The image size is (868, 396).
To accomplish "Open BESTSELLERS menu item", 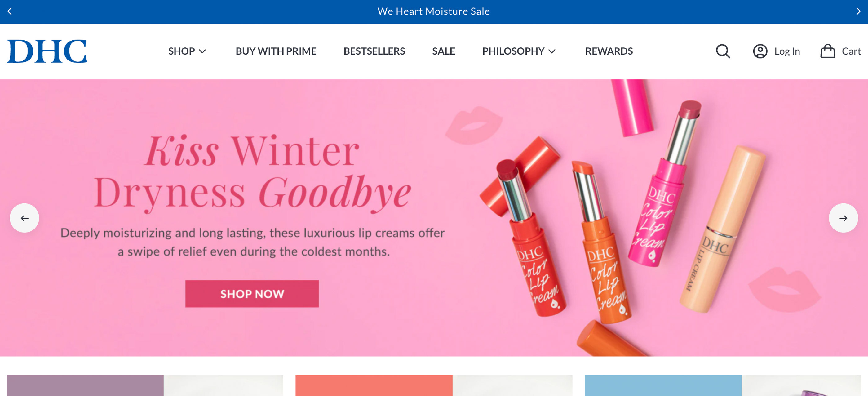I will coord(374,51).
